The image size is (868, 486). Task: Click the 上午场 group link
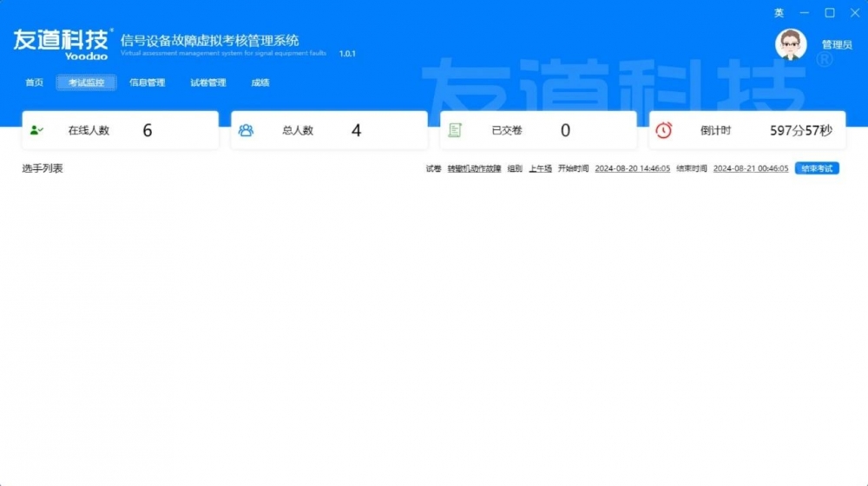coord(540,168)
